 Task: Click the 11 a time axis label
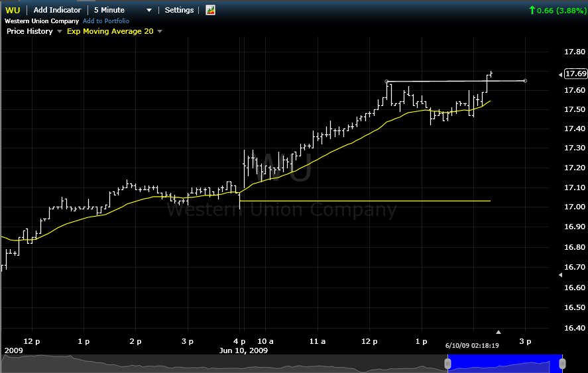(x=318, y=341)
